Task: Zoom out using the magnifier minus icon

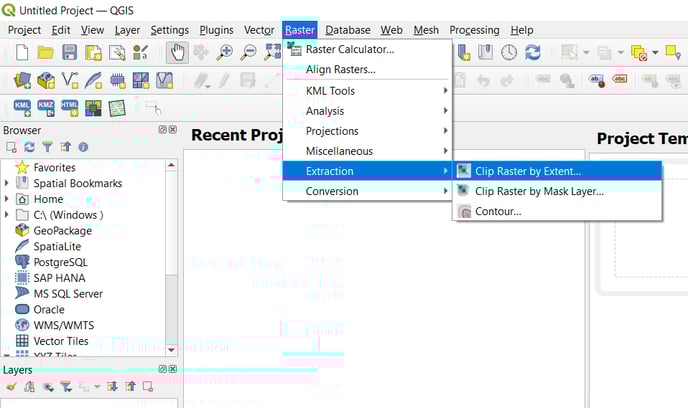Action: 248,53
